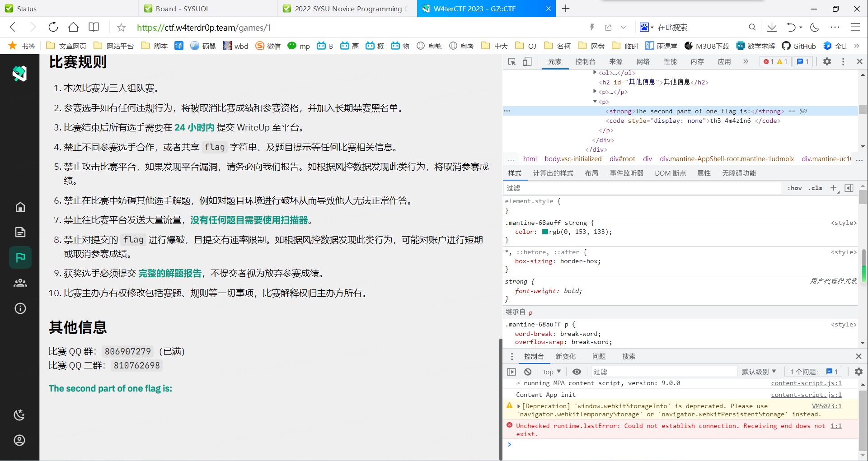Toggle dark mode in site sidebar
Screen dimensions: 868x461
click(x=19, y=415)
